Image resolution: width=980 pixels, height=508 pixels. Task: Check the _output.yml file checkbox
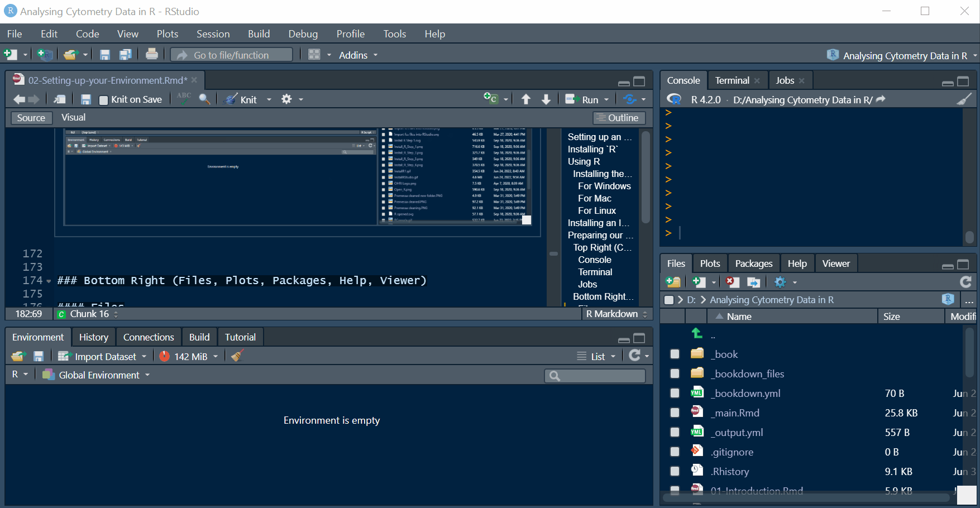coord(675,432)
